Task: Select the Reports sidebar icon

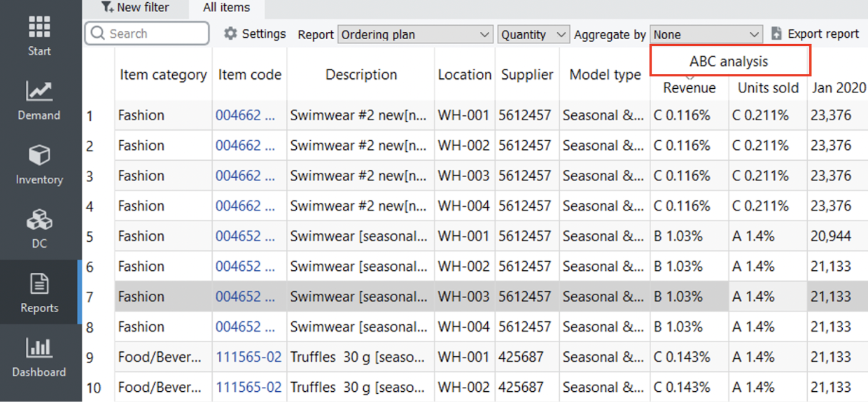Action: point(39,292)
